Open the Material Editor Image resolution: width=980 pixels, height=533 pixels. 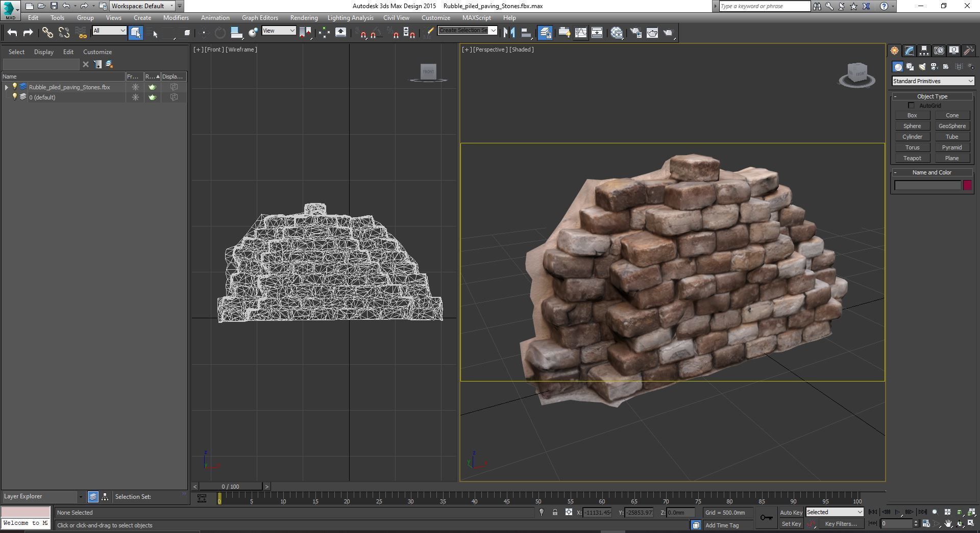617,33
